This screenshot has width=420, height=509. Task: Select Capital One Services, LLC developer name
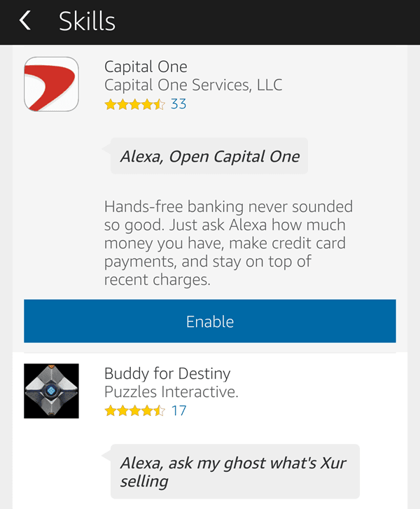pyautogui.click(x=193, y=85)
